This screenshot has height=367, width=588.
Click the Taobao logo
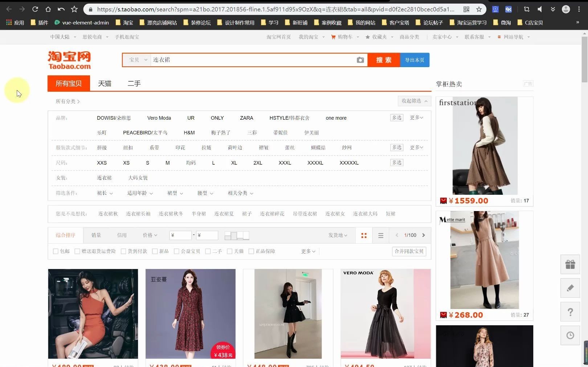[x=69, y=60]
